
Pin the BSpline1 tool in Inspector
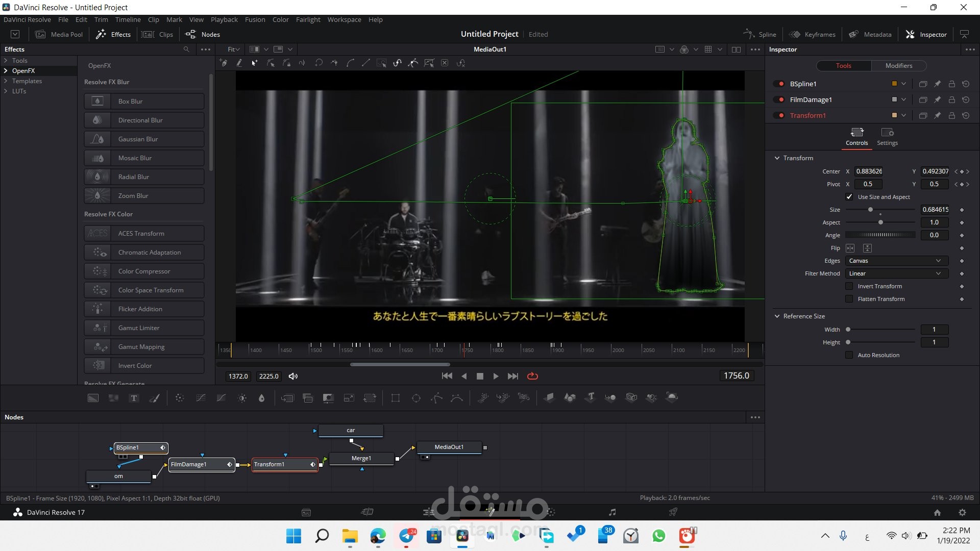click(x=937, y=84)
